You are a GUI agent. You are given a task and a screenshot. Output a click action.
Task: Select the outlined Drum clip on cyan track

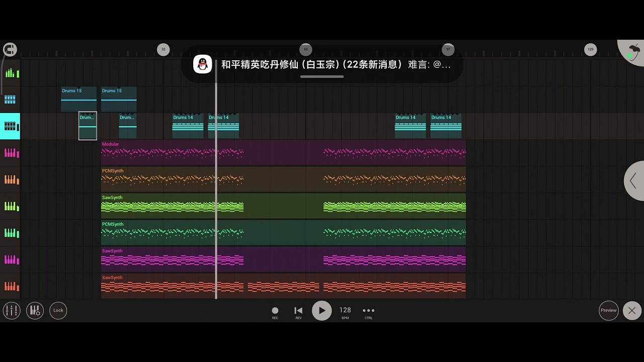click(88, 126)
